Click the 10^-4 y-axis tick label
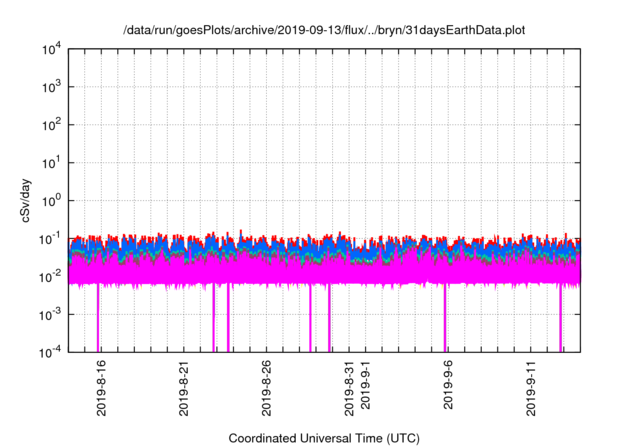 [x=50, y=352]
